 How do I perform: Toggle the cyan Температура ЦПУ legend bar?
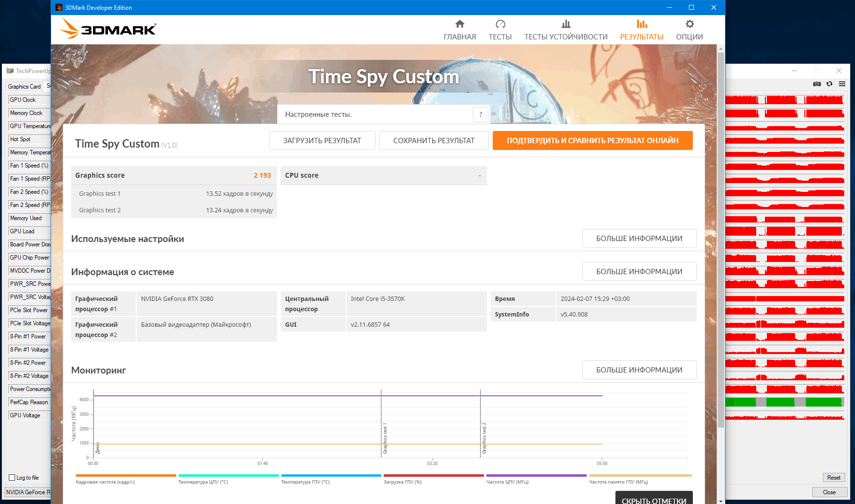point(229,476)
